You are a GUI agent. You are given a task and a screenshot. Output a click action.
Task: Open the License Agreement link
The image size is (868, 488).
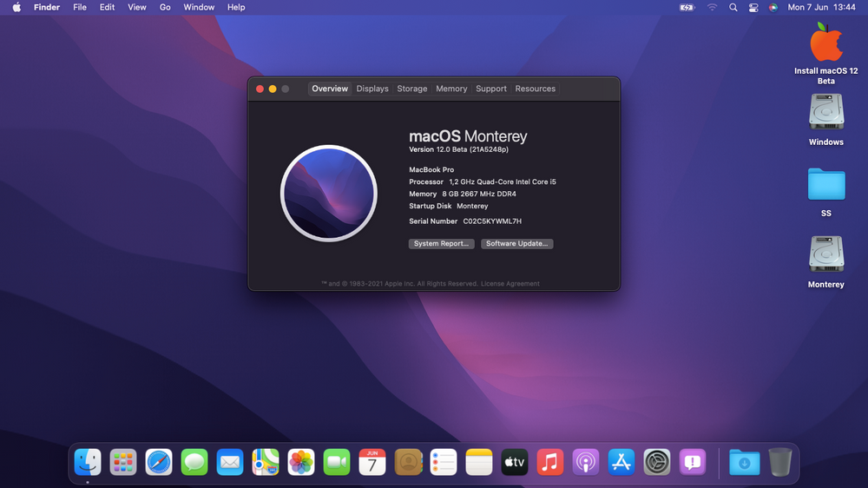(510, 284)
